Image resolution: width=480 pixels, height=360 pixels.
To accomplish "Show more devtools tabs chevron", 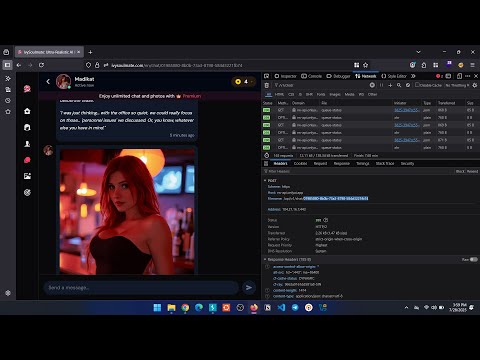I will click(x=413, y=76).
